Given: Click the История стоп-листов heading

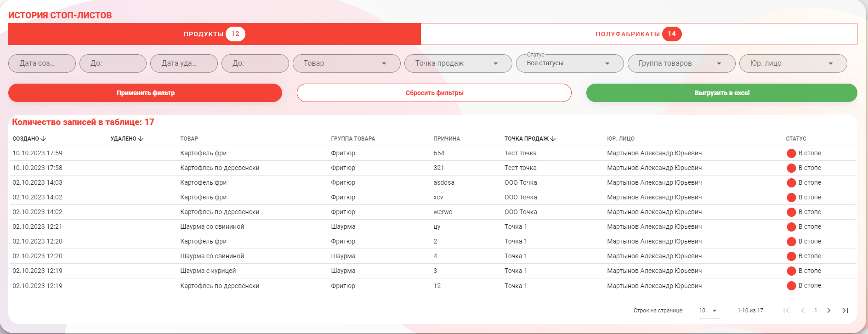Looking at the screenshot, I should (60, 15).
